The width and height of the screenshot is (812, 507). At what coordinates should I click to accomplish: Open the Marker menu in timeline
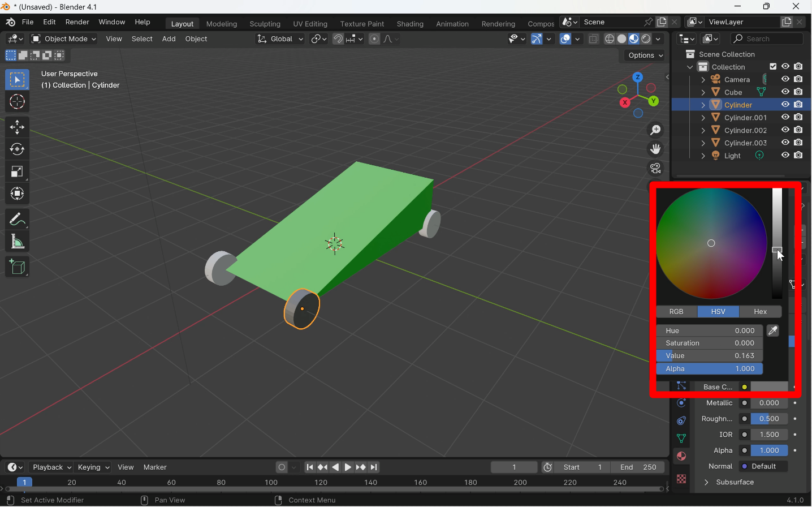point(155,467)
